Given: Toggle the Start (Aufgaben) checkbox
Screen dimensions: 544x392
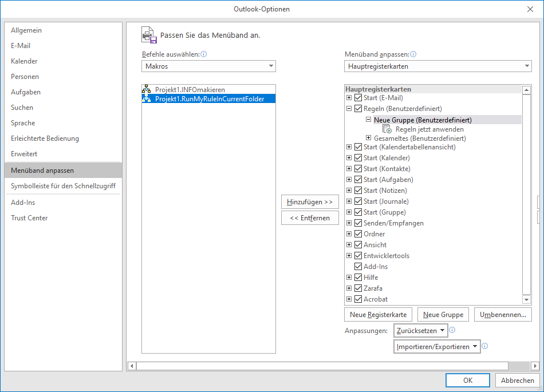Looking at the screenshot, I should 358,180.
